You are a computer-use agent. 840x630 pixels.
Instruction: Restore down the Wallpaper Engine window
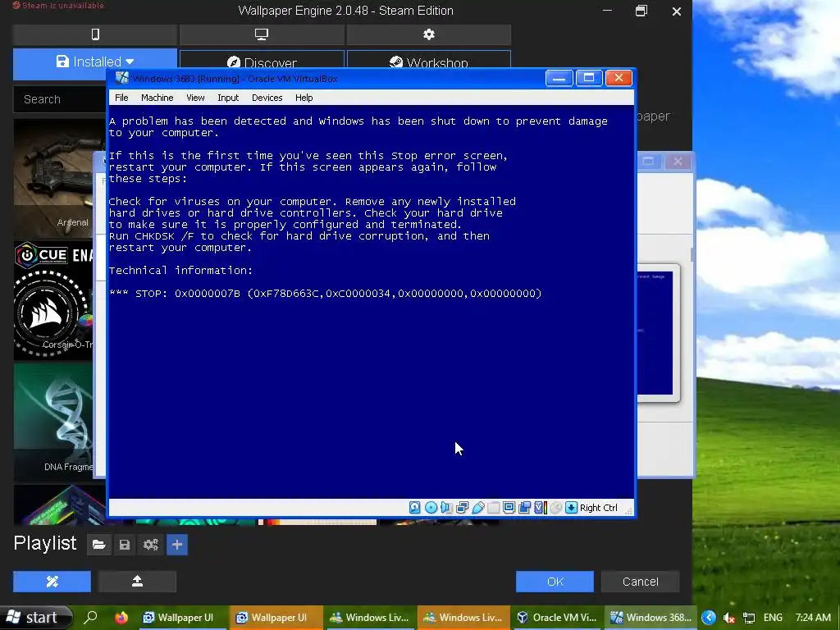tap(641, 11)
